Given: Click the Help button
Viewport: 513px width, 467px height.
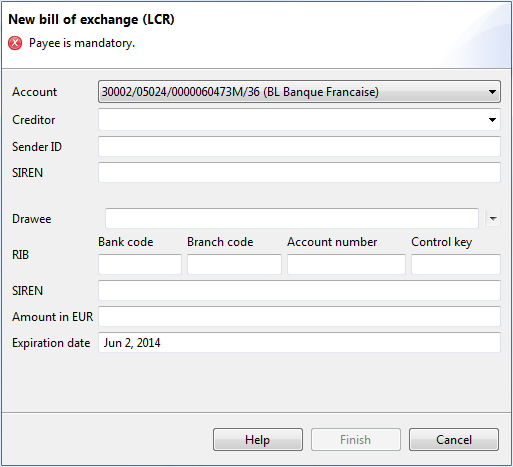Looking at the screenshot, I should pyautogui.click(x=258, y=440).
